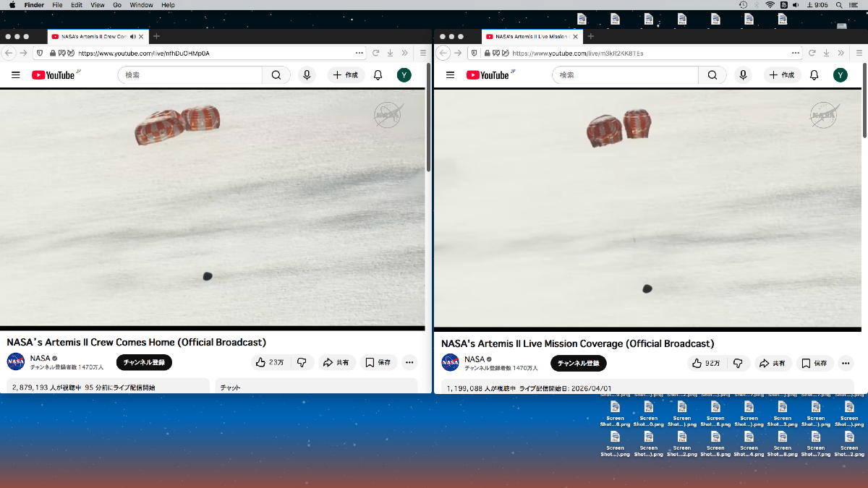Image resolution: width=868 pixels, height=488 pixels.
Task: Open YouTube guide menu in right window
Action: [450, 75]
